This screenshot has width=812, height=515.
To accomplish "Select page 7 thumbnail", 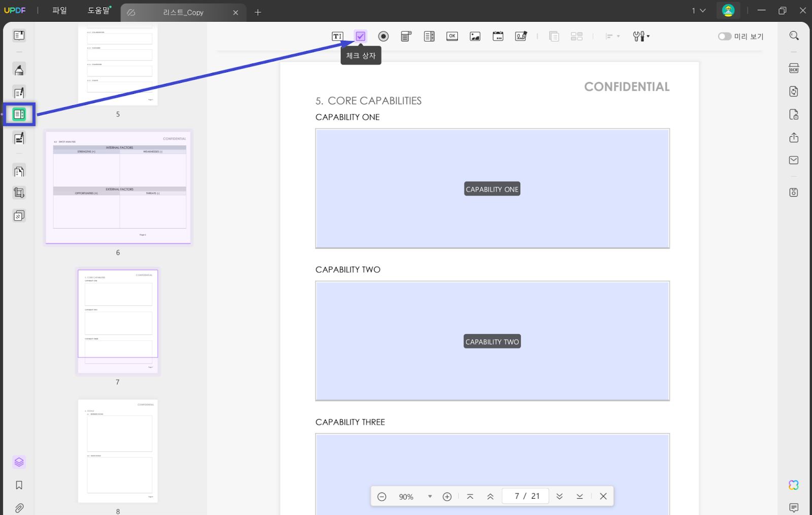I will tap(118, 321).
